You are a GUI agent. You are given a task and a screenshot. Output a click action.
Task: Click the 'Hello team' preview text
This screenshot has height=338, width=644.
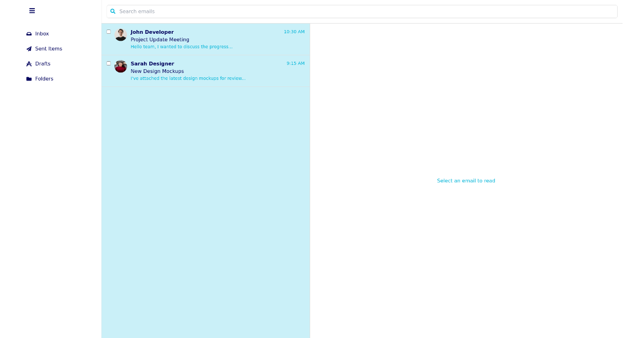(x=181, y=47)
